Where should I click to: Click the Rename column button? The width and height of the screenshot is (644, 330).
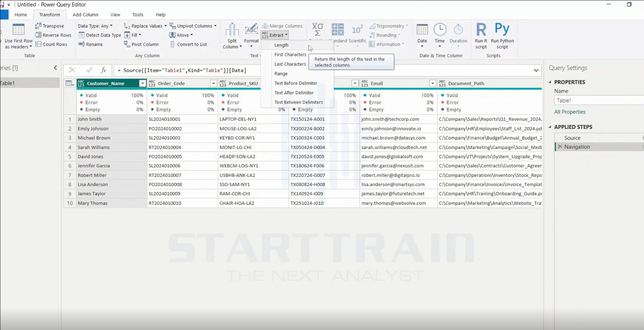pyautogui.click(x=91, y=44)
